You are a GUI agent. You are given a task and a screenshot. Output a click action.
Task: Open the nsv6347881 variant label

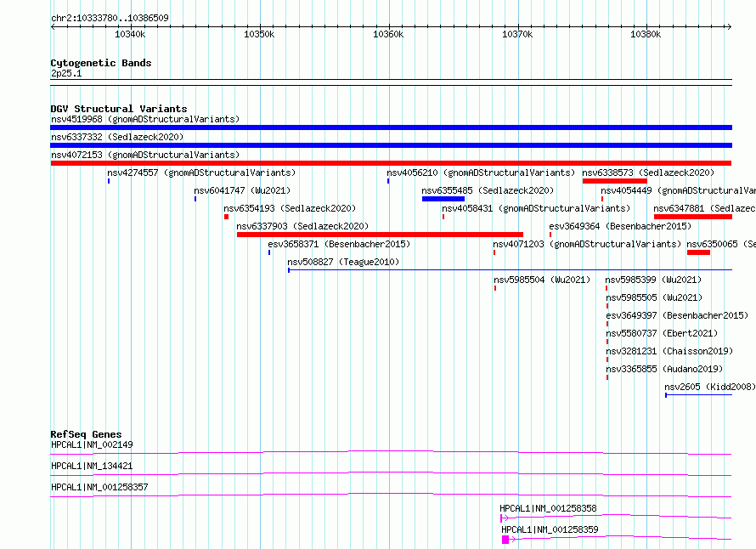coord(704,208)
